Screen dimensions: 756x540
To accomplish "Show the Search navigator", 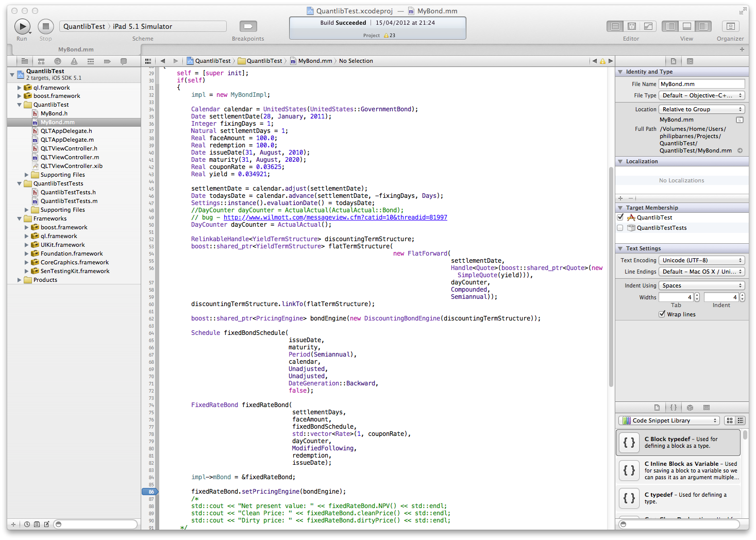I will pos(58,61).
